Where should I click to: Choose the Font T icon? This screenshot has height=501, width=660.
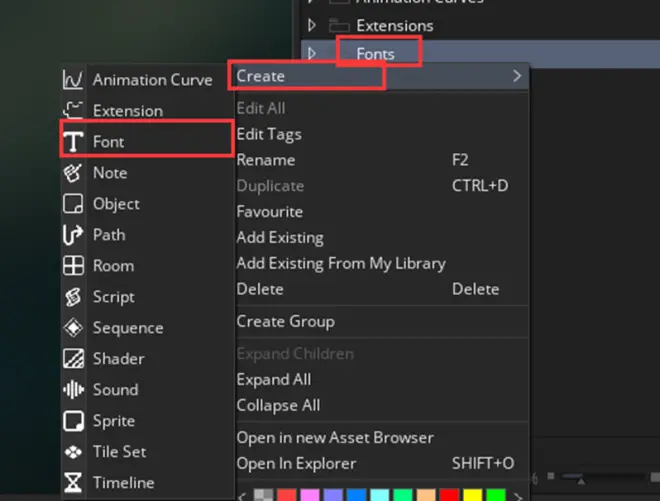[73, 141]
